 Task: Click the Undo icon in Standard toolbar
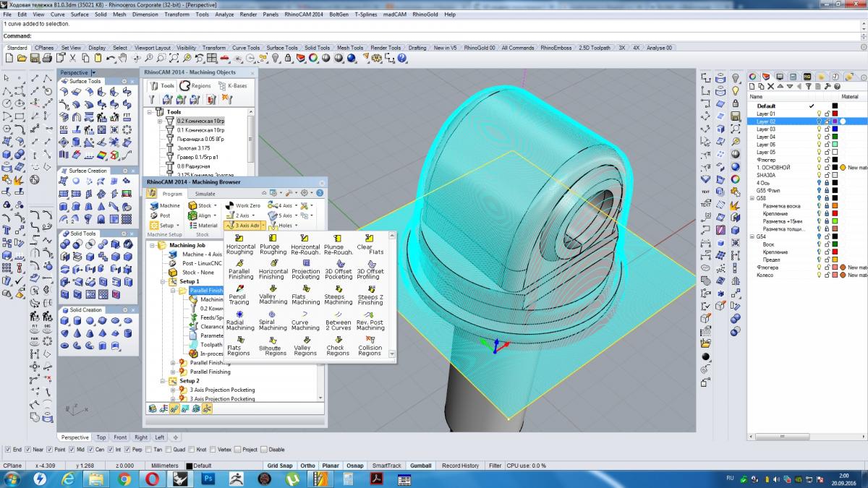(111, 58)
